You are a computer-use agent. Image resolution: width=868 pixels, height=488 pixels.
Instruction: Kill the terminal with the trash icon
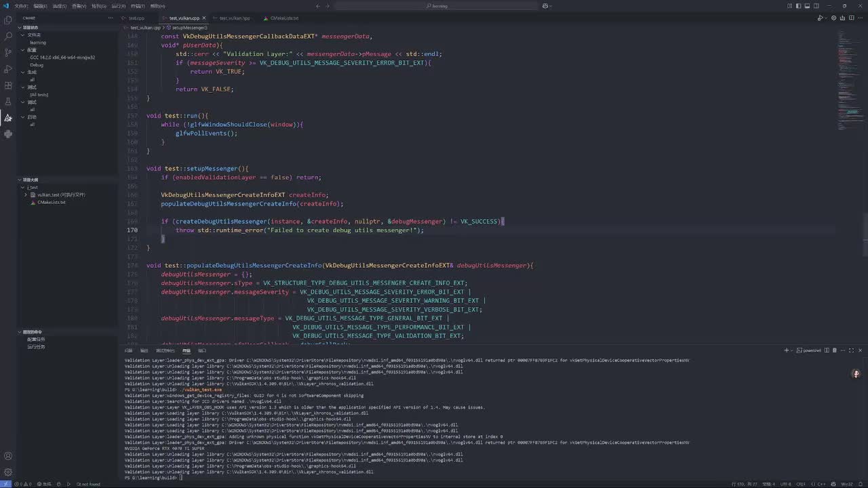[835, 350]
